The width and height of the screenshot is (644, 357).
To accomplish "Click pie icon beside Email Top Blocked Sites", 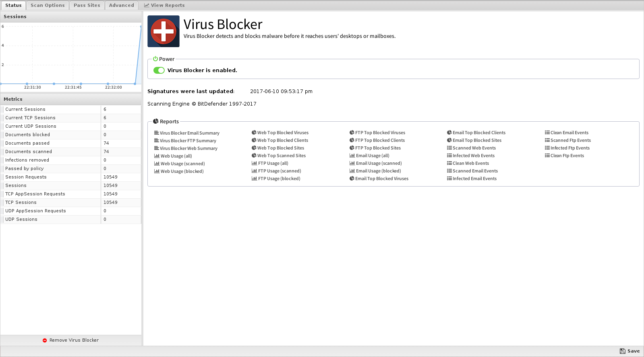I will pyautogui.click(x=449, y=140).
